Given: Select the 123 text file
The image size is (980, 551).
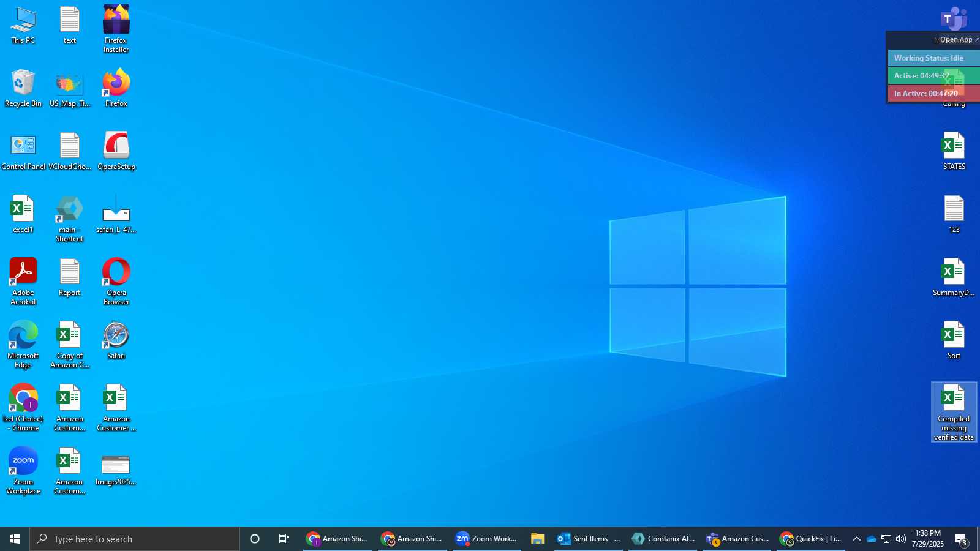Looking at the screenshot, I should tap(954, 215).
